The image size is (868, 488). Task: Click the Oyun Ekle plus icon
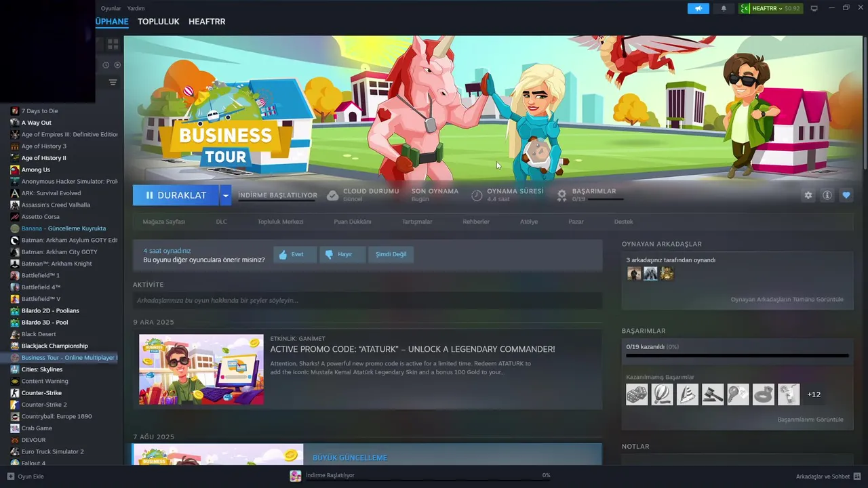[11, 476]
